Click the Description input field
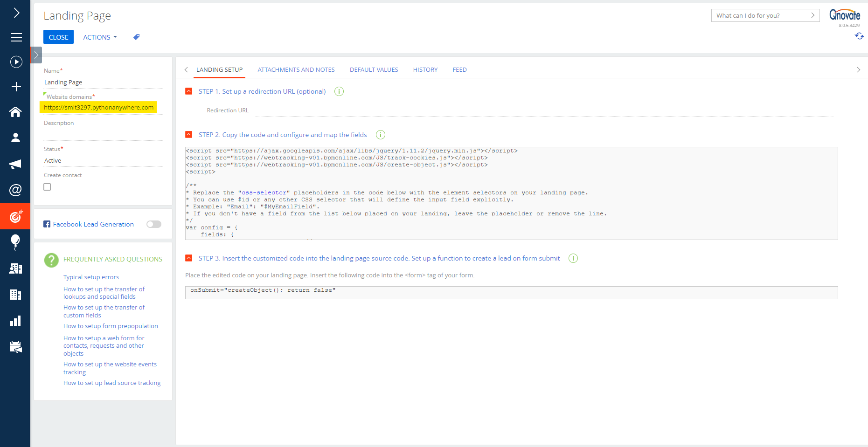 tap(103, 134)
